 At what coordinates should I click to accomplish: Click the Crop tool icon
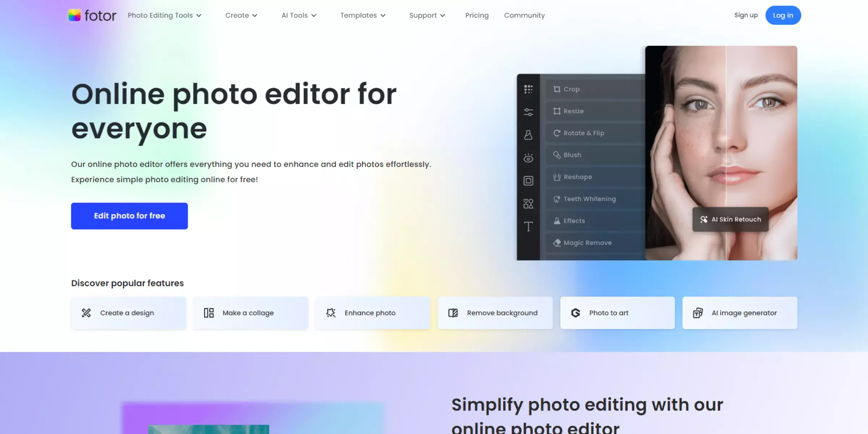(x=557, y=89)
